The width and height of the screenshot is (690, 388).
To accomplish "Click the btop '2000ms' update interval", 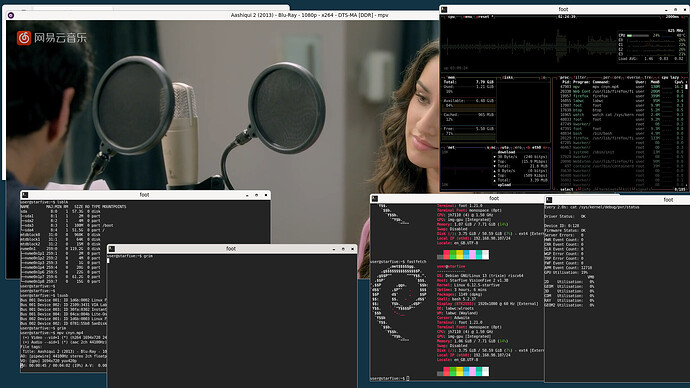I will tap(672, 17).
